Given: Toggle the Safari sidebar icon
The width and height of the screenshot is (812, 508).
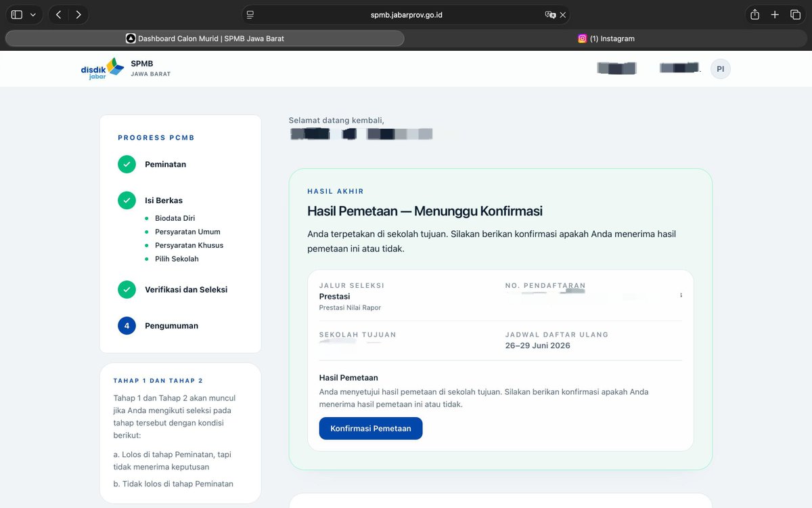Looking at the screenshot, I should [17, 14].
